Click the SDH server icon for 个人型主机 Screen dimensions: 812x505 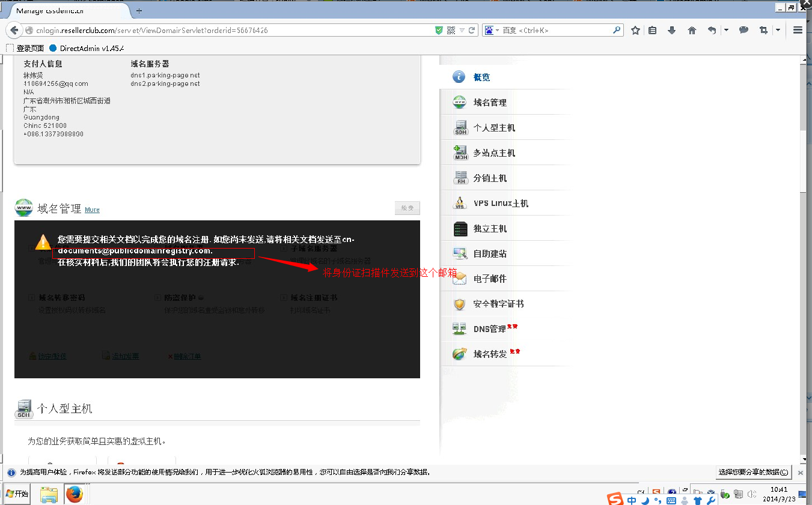460,127
